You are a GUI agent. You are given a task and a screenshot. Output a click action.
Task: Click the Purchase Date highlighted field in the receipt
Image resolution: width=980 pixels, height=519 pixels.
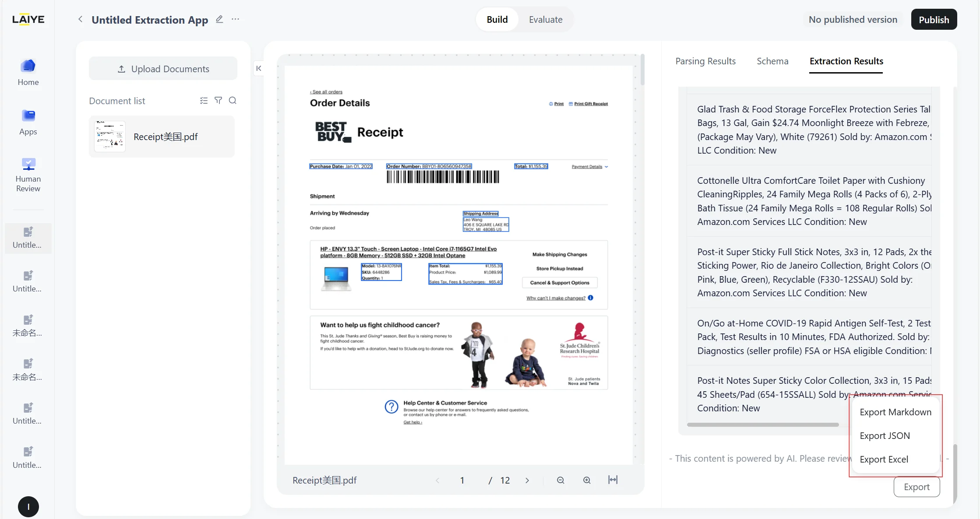(x=341, y=166)
